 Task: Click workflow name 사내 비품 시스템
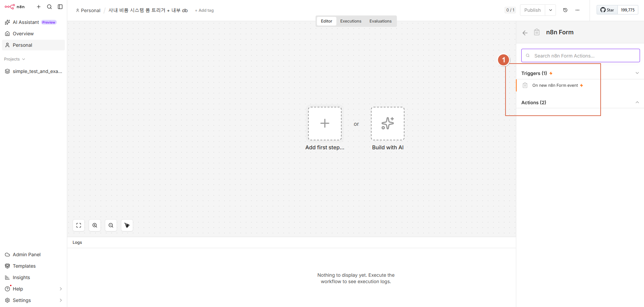tap(148, 10)
